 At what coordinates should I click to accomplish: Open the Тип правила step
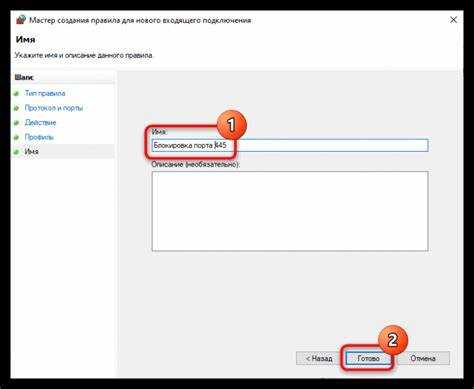pyautogui.click(x=45, y=93)
